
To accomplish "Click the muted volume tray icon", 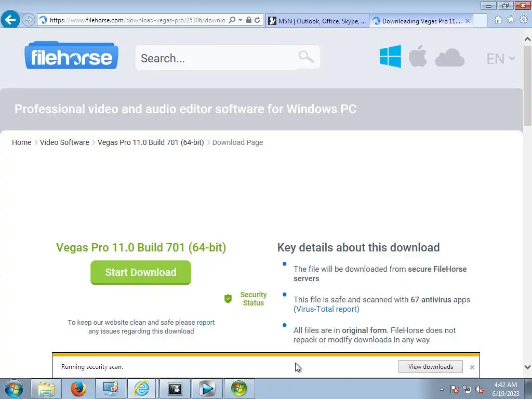I will pyautogui.click(x=480, y=390).
